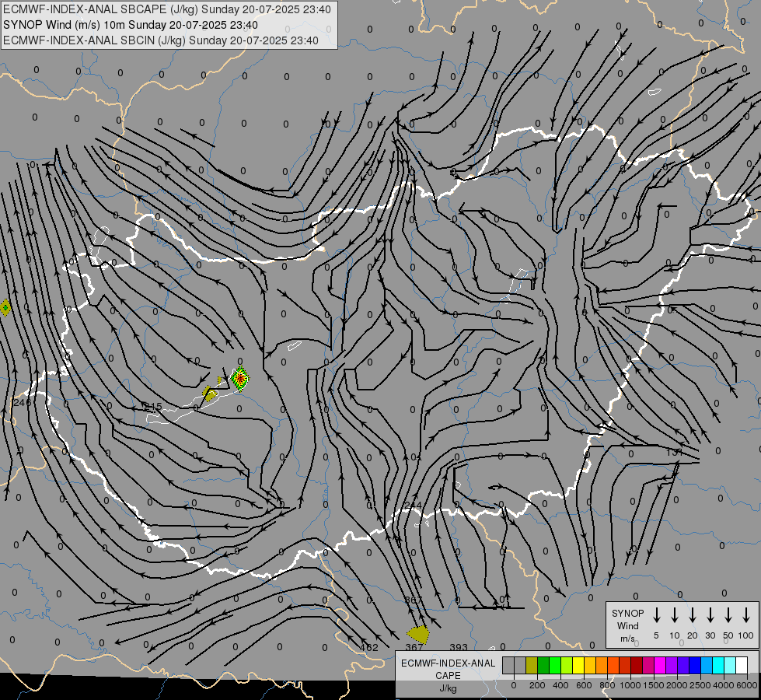Click the 1000 tick label in CAPE legend
The height and width of the screenshot is (700, 761).
pyautogui.click(x=630, y=685)
